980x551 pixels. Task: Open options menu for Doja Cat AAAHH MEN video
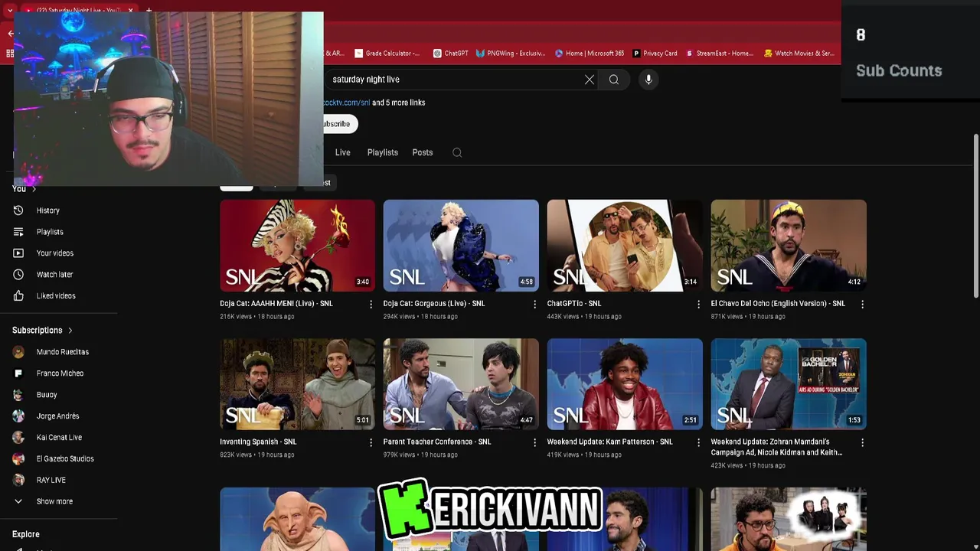coord(371,304)
